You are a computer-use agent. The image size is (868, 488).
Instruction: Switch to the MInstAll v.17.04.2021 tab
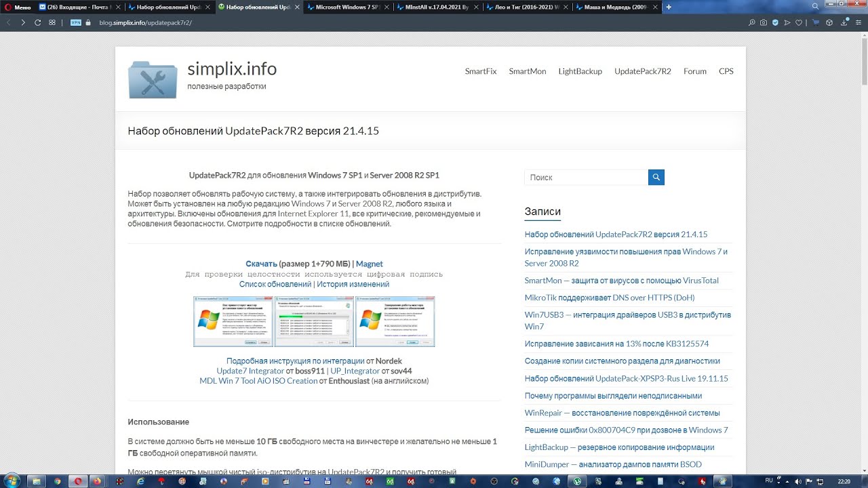pos(437,7)
